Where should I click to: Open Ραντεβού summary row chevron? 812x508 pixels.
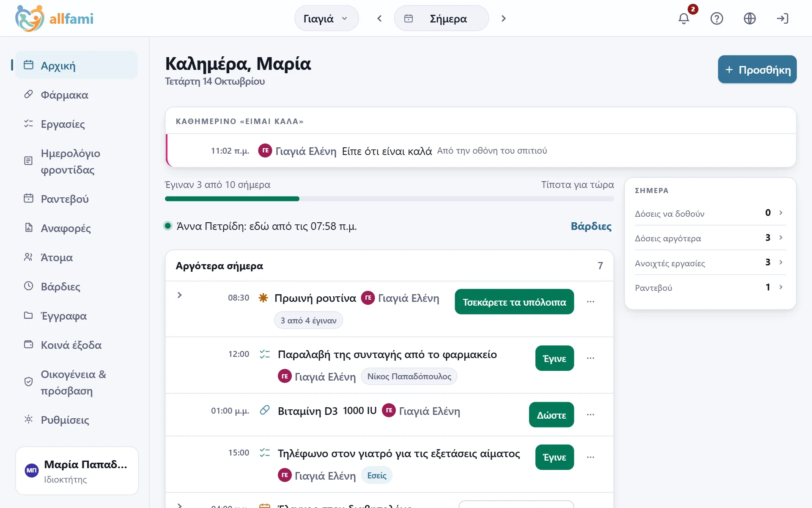(x=781, y=287)
